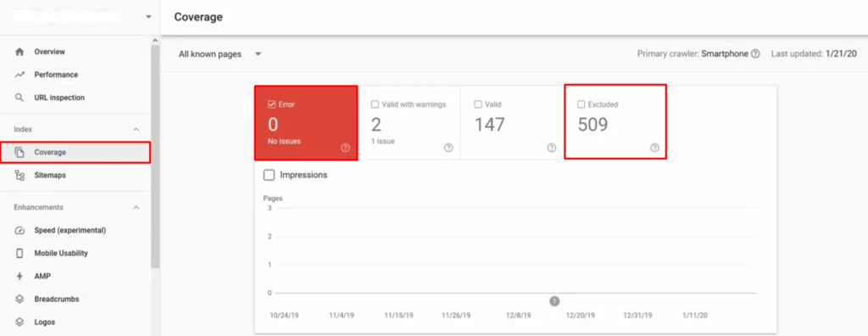Check the Excluded checkbox

581,104
